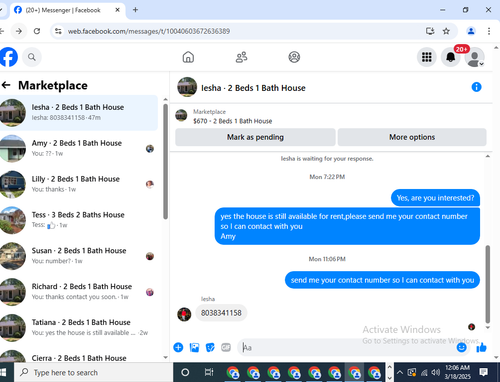Choose a GIF with the GIF icon
The width and height of the screenshot is (500, 382).
pos(226,347)
